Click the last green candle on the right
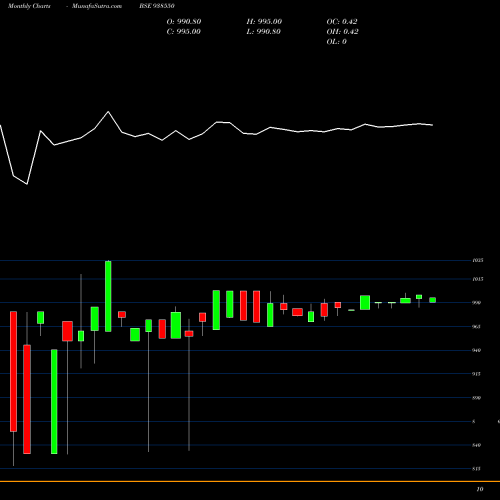Image resolution: width=500 pixels, height=500 pixels. pyautogui.click(x=433, y=300)
